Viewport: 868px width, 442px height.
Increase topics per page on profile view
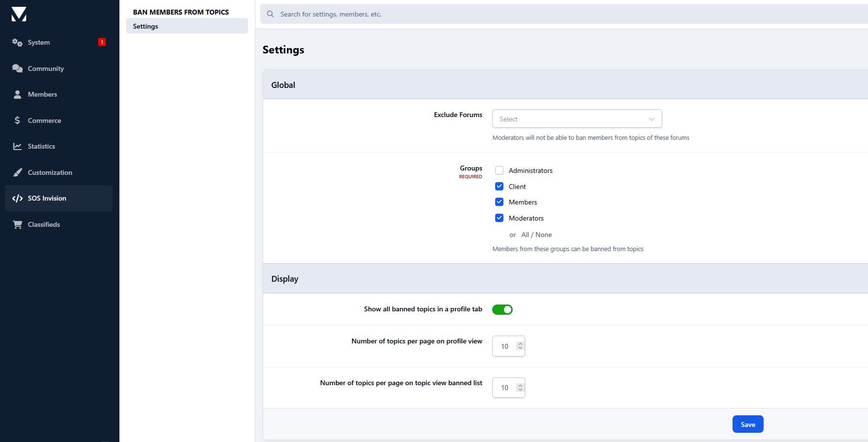point(520,344)
